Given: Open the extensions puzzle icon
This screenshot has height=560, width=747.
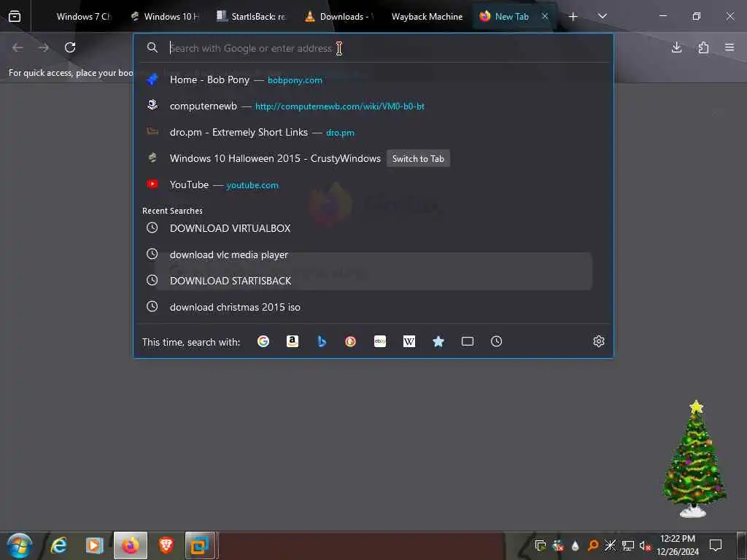Looking at the screenshot, I should (x=703, y=47).
